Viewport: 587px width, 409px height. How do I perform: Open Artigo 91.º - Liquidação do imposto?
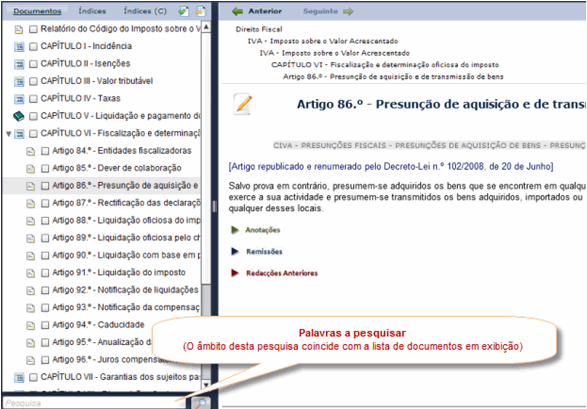click(119, 272)
